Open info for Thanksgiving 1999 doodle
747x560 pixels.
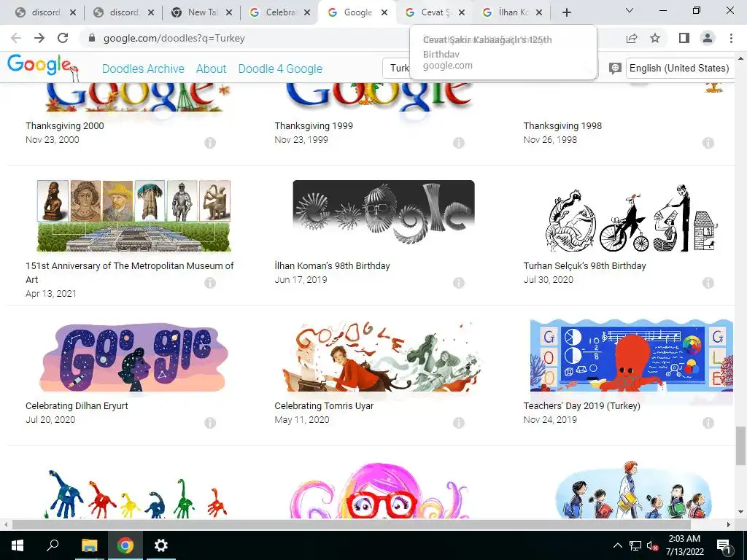459,142
